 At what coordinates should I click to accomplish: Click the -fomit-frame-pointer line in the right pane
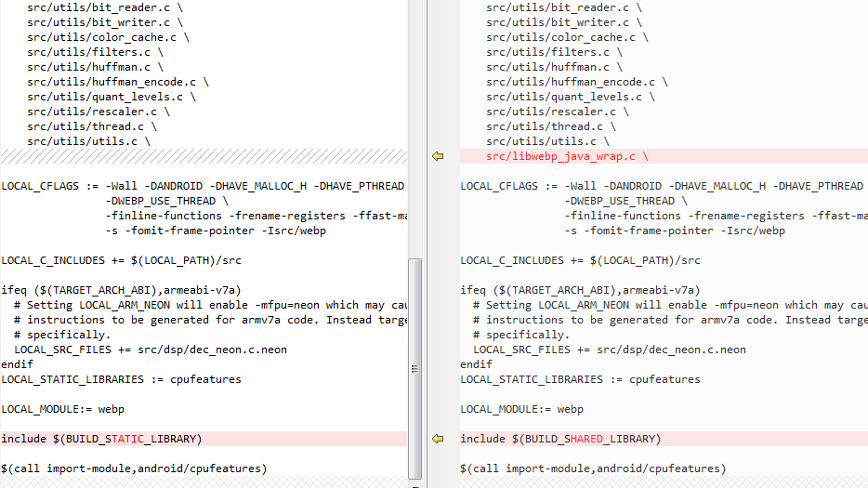pos(675,231)
